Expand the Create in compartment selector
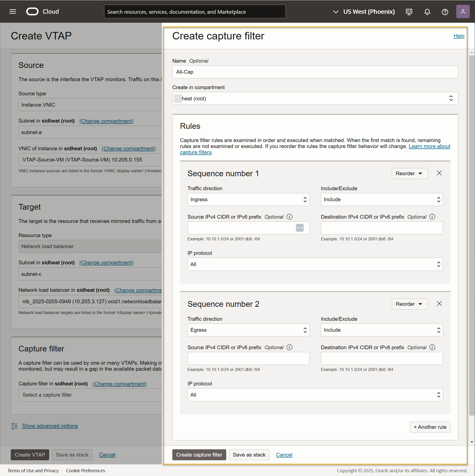This screenshot has width=475, height=476. (x=315, y=98)
